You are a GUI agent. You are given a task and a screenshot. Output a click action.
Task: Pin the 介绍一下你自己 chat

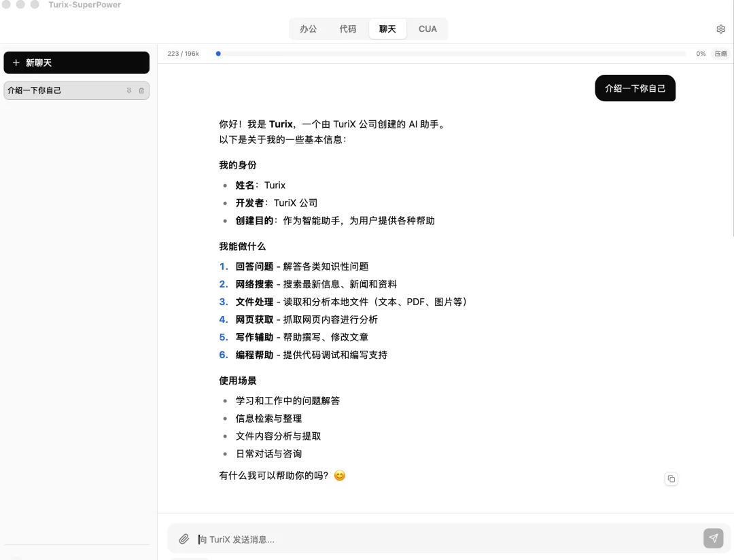[x=128, y=90]
